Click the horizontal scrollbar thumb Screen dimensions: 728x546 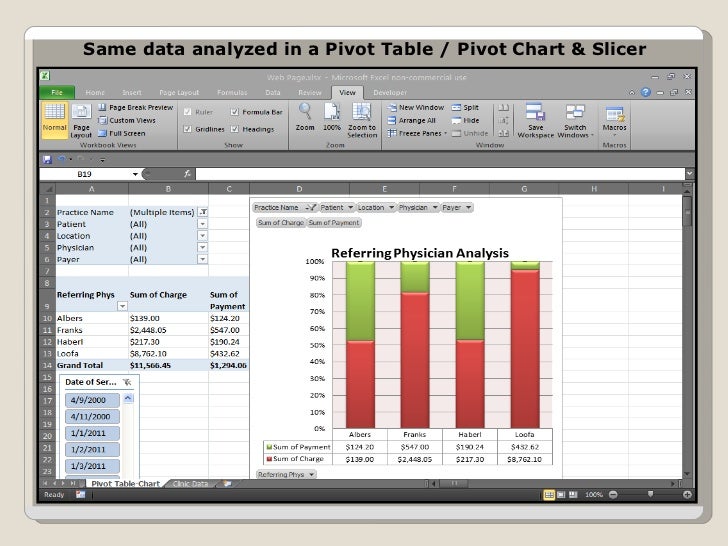point(454,484)
